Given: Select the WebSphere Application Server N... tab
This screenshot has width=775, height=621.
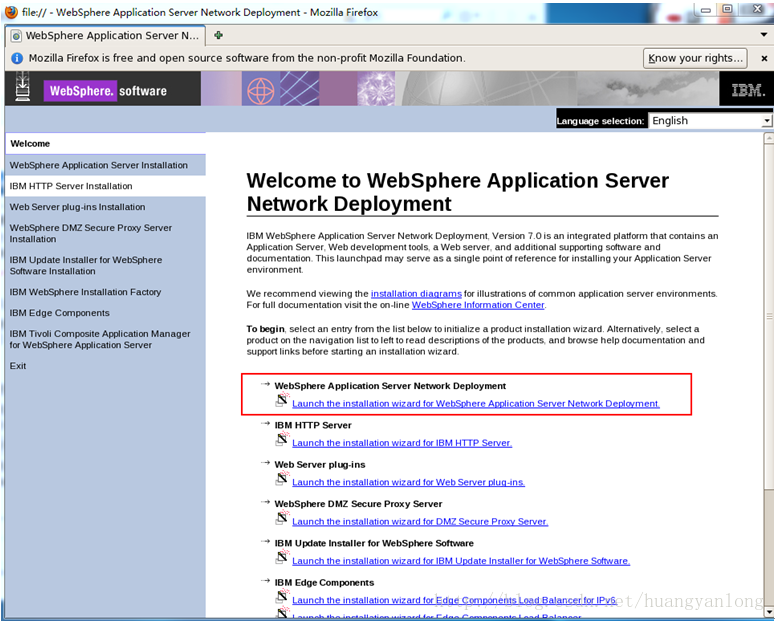Looking at the screenshot, I should [x=106, y=36].
